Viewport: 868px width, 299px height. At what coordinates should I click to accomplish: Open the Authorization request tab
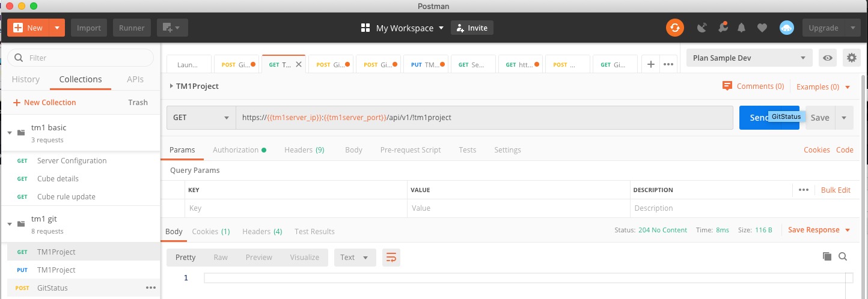(239, 149)
